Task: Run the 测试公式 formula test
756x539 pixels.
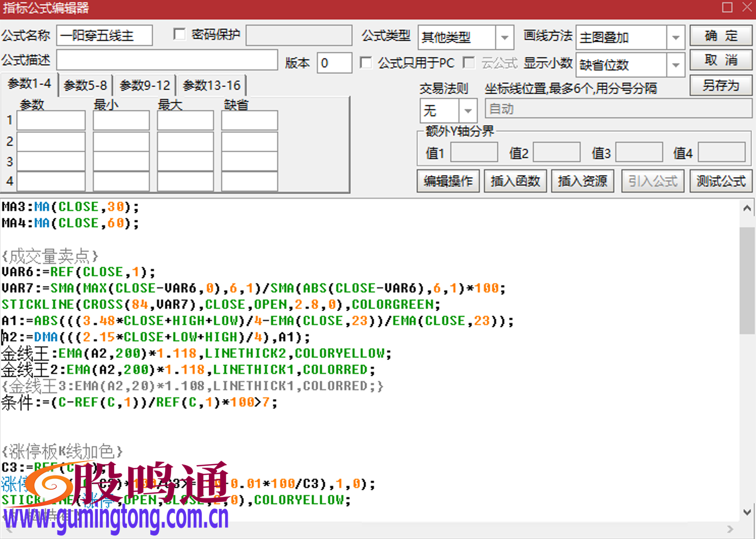Action: click(x=720, y=181)
